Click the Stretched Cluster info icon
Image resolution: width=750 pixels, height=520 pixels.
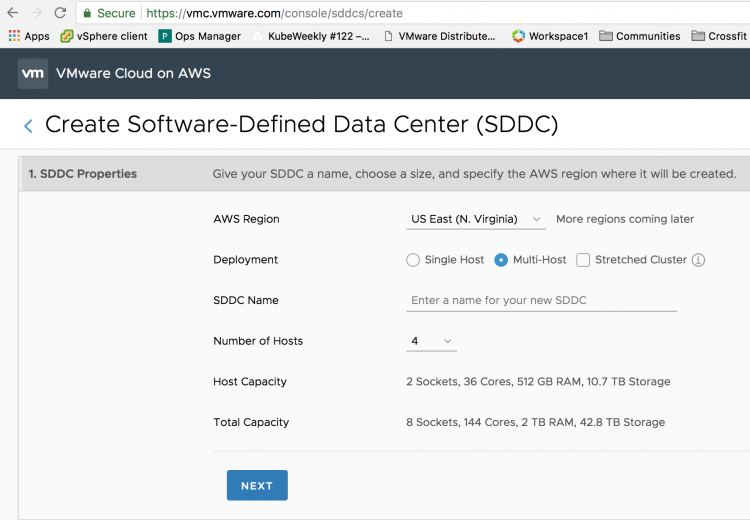coord(699,260)
